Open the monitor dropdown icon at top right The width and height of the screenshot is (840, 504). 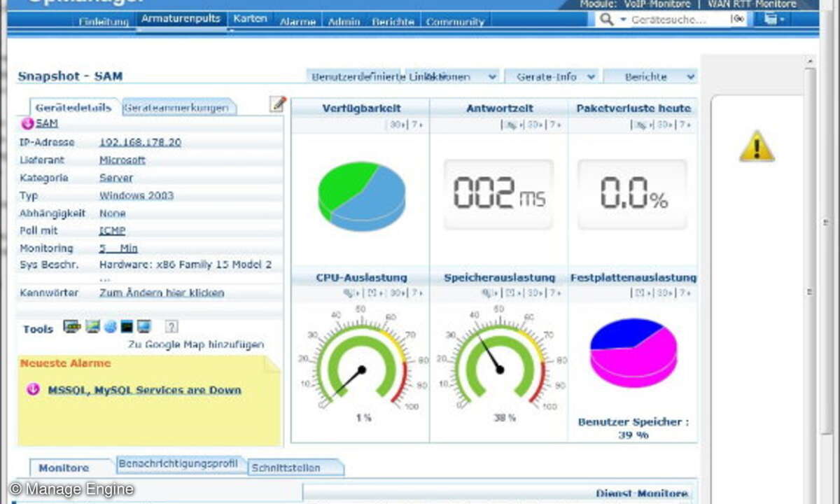coord(774,20)
